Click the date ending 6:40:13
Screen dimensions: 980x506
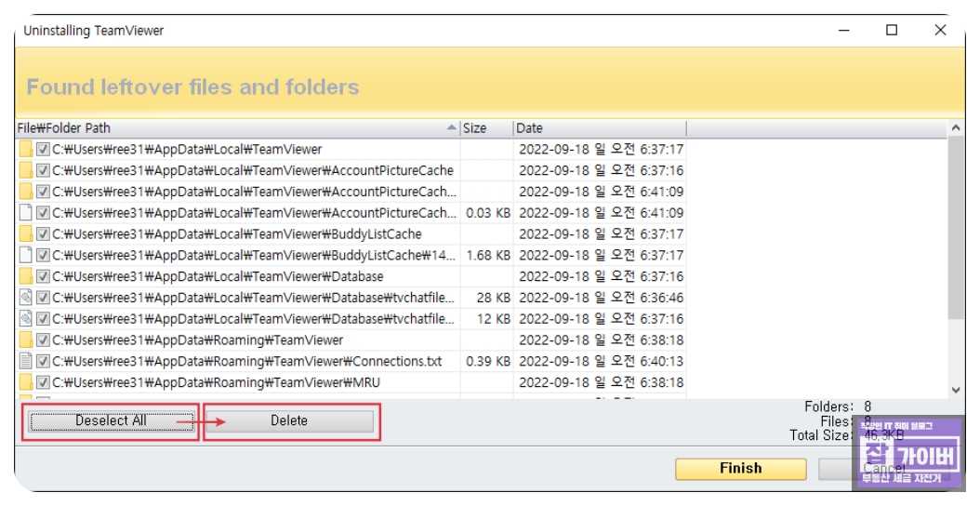point(602,362)
